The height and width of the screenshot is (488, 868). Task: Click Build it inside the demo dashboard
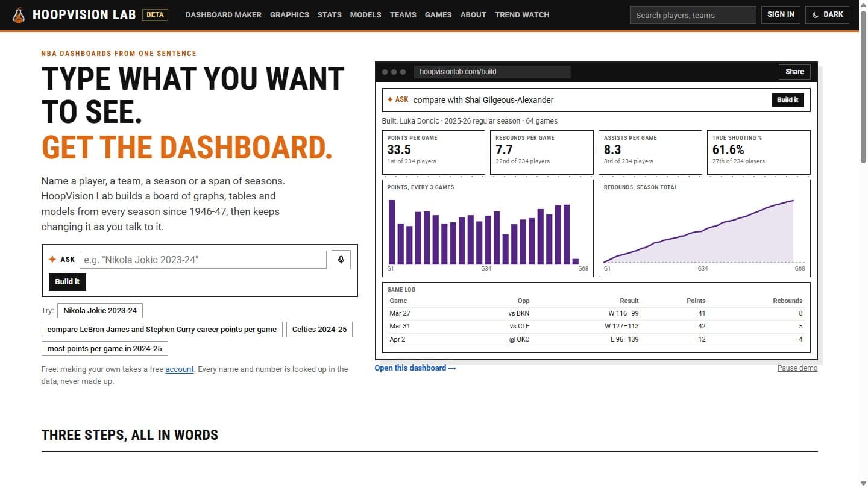787,100
